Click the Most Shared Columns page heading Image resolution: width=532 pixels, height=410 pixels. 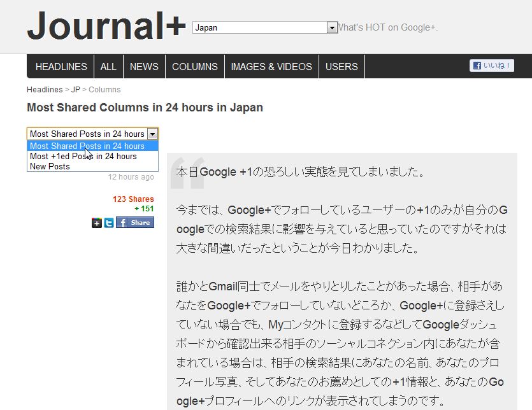tap(145, 108)
